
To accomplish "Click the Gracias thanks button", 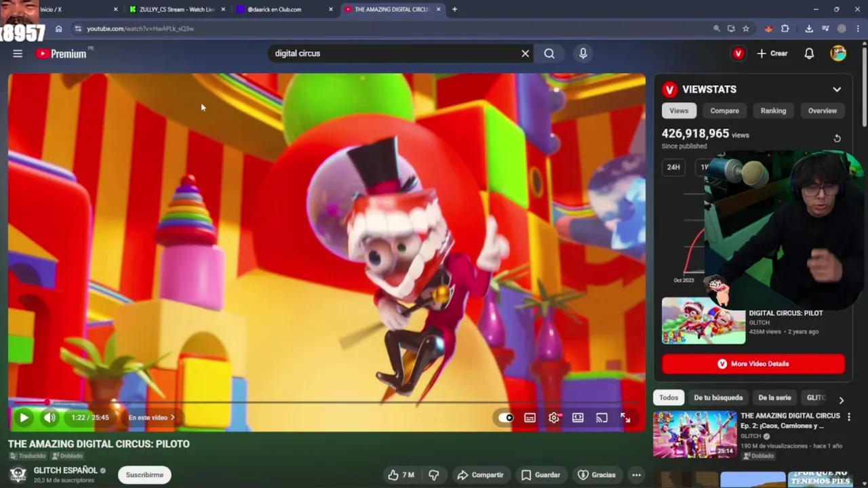I will click(596, 475).
